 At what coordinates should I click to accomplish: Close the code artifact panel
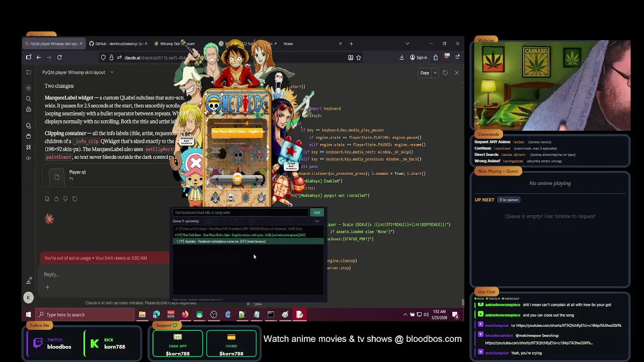pyautogui.click(x=456, y=73)
